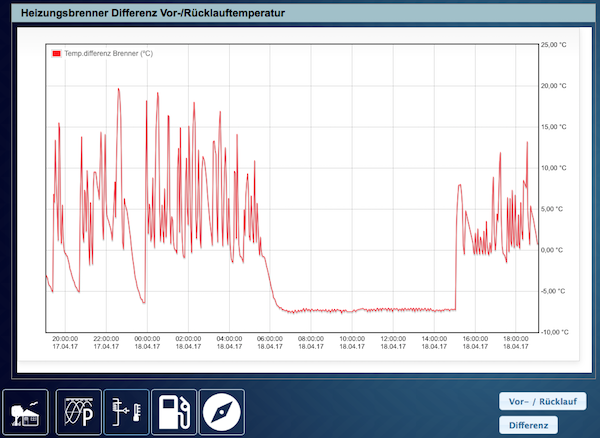Click the 18:00:00 18.04.17 time label

click(x=515, y=343)
